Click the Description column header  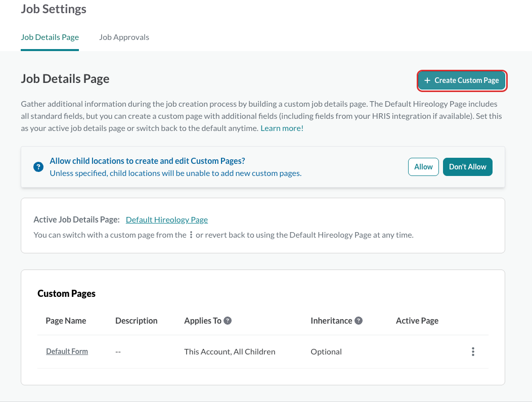137,321
